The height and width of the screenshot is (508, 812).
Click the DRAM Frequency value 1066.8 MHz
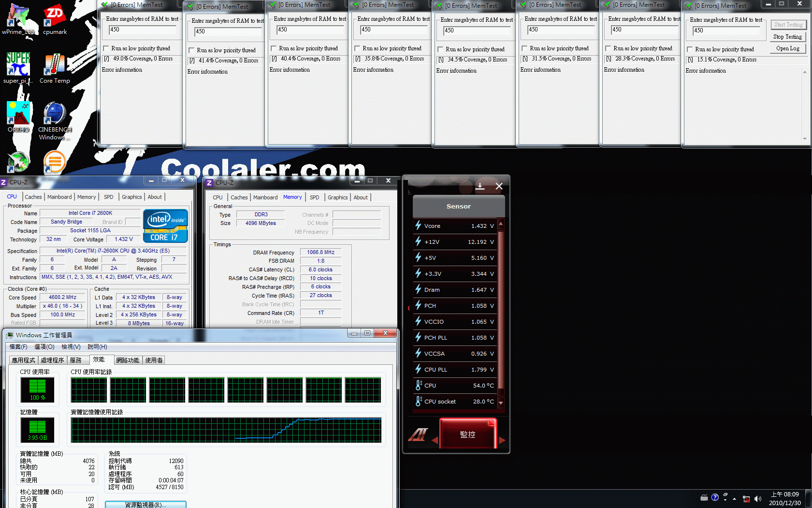coord(320,252)
